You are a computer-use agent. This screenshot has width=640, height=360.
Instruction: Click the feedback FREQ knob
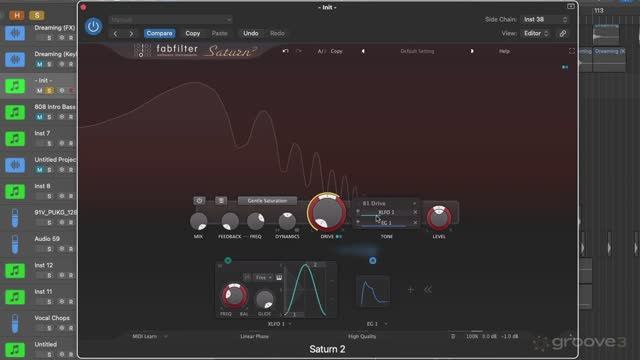(x=256, y=222)
